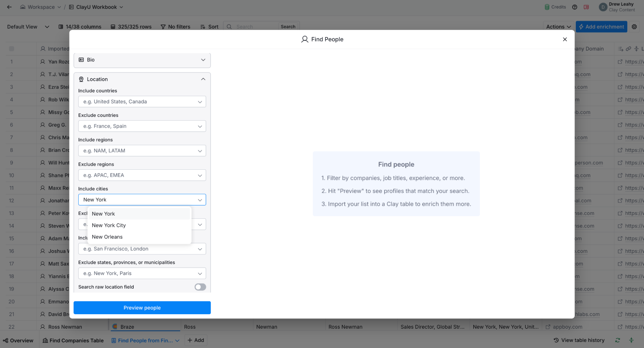
Task: Click the table settings gear icon
Action: click(x=634, y=27)
